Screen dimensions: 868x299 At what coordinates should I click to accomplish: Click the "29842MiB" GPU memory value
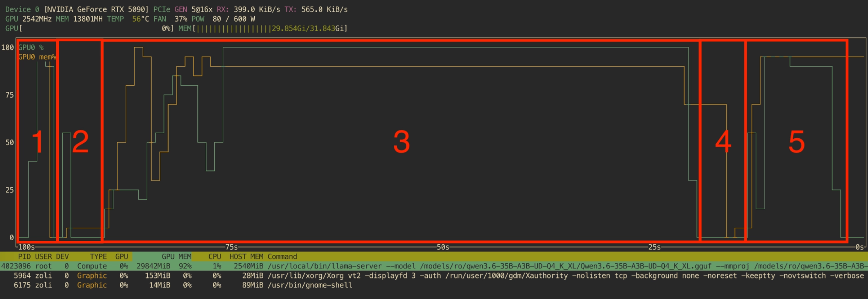(x=153, y=266)
